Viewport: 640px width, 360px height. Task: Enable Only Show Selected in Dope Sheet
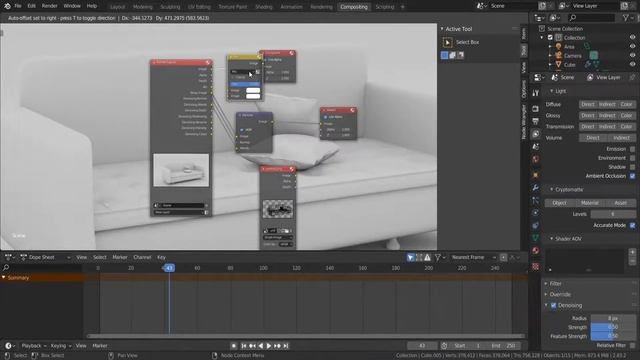pyautogui.click(x=411, y=257)
